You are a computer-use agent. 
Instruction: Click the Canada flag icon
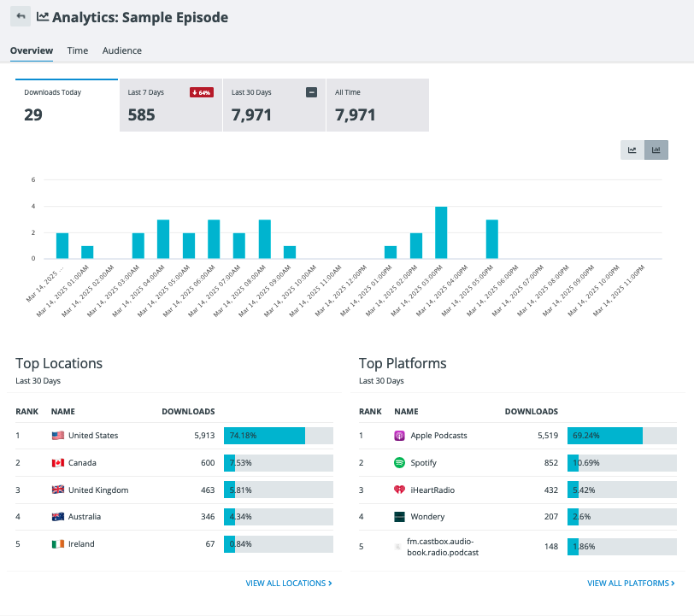point(58,463)
